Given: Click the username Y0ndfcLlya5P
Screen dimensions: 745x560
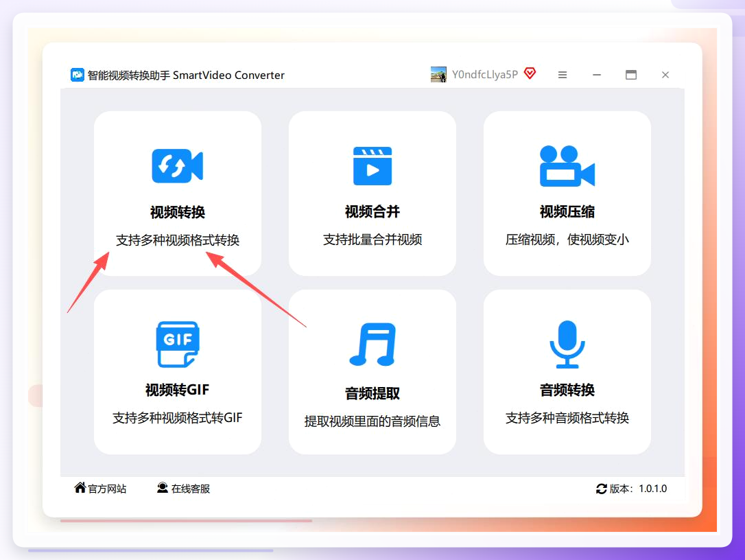Looking at the screenshot, I should click(484, 75).
